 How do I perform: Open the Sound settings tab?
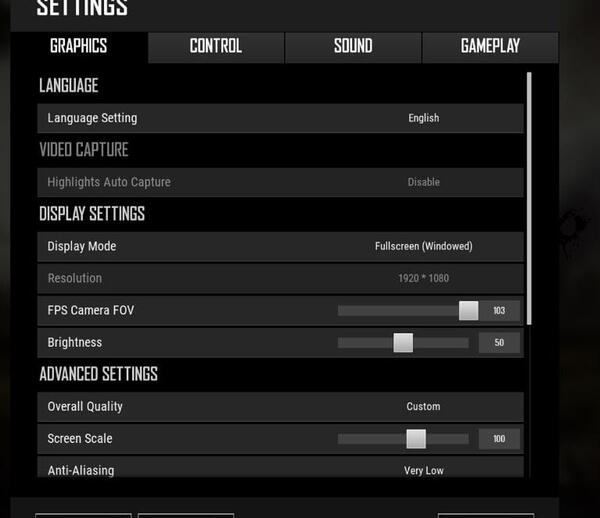pyautogui.click(x=353, y=47)
